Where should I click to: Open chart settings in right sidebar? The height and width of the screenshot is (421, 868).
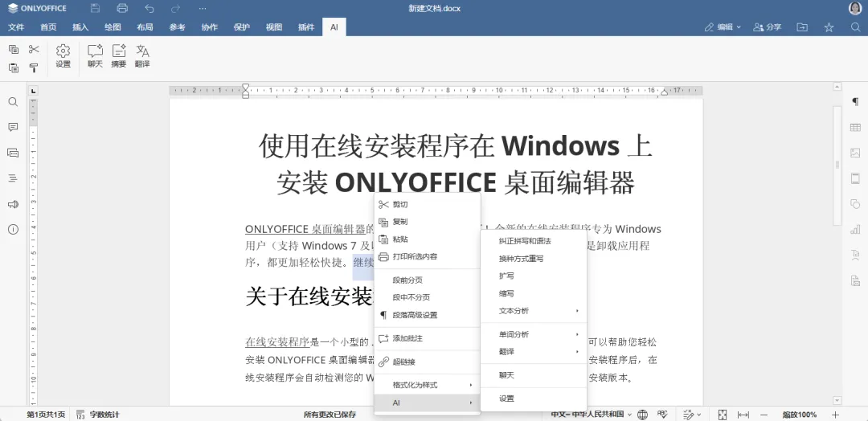click(x=855, y=229)
